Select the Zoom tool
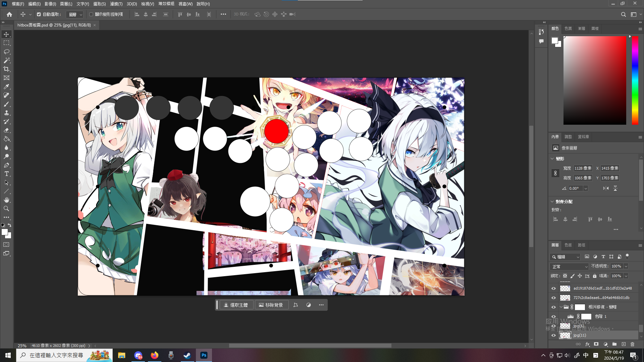The image size is (644, 362). click(x=6, y=208)
